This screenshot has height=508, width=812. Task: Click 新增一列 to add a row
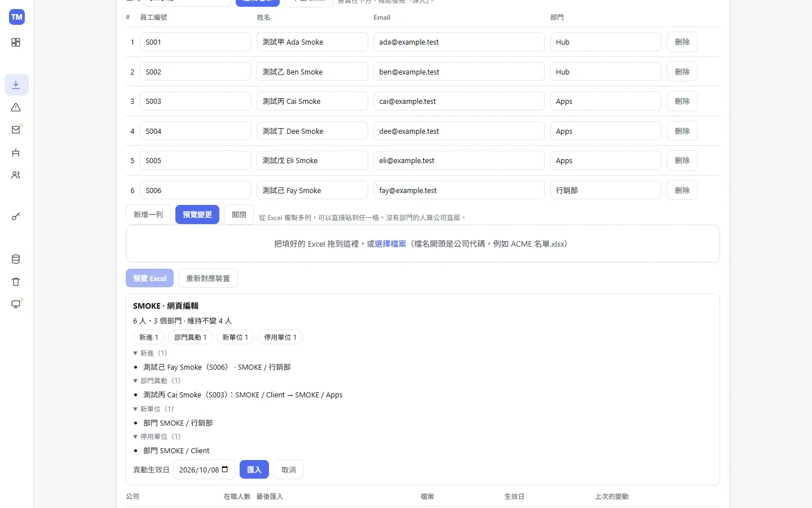(148, 214)
